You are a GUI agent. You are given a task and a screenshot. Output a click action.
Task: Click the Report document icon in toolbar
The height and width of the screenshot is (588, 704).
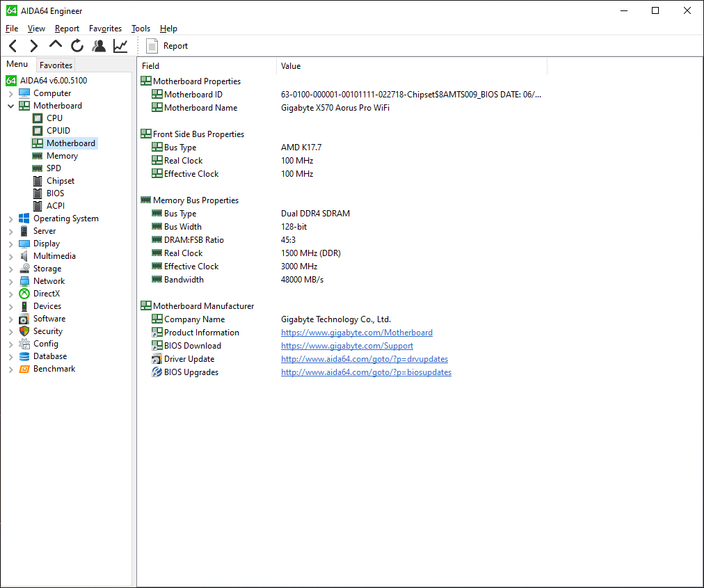152,46
